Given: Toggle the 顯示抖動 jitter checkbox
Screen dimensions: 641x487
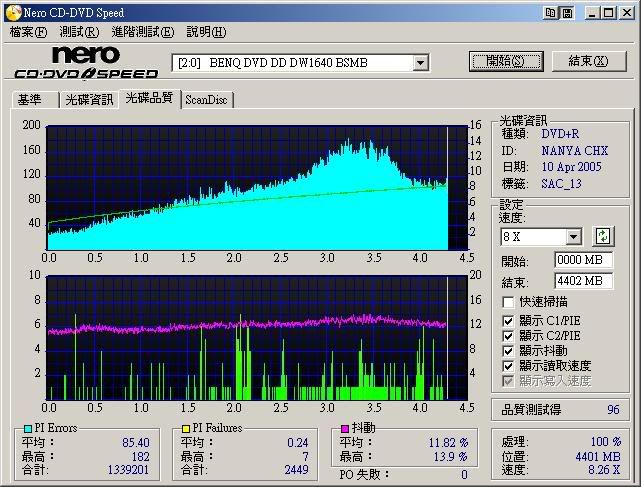Looking at the screenshot, I should click(x=508, y=351).
